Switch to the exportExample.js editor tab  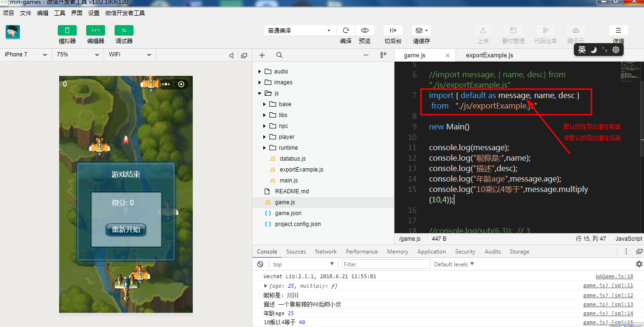tap(490, 55)
